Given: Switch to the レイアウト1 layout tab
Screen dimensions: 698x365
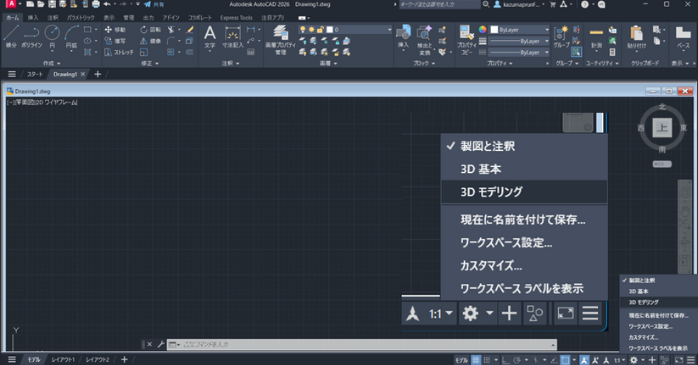Looking at the screenshot, I should pyautogui.click(x=63, y=360).
